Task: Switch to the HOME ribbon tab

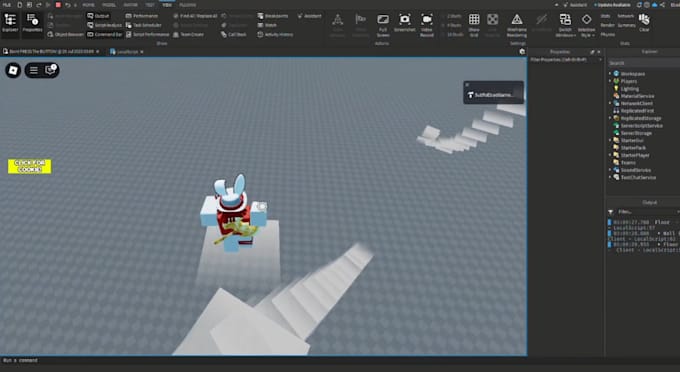Action: [88, 5]
